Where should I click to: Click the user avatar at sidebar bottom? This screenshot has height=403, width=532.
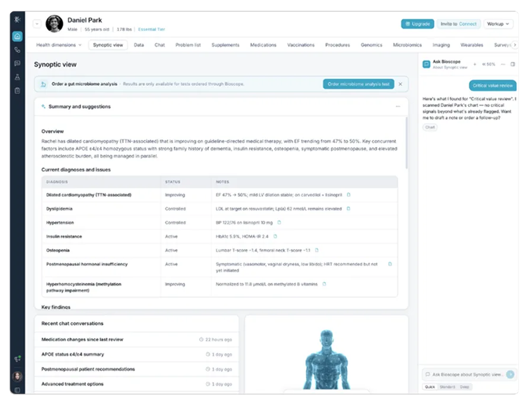(x=17, y=376)
